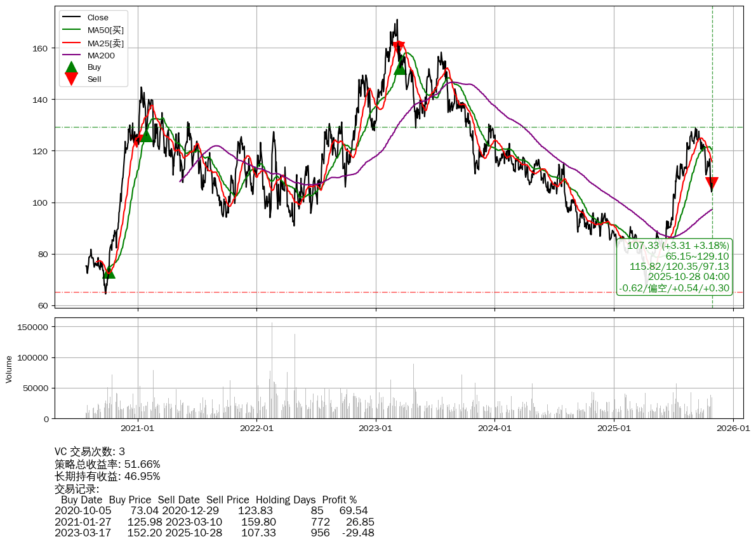Select the Buy marker from March 2023
The image size is (756, 544).
click(400, 67)
